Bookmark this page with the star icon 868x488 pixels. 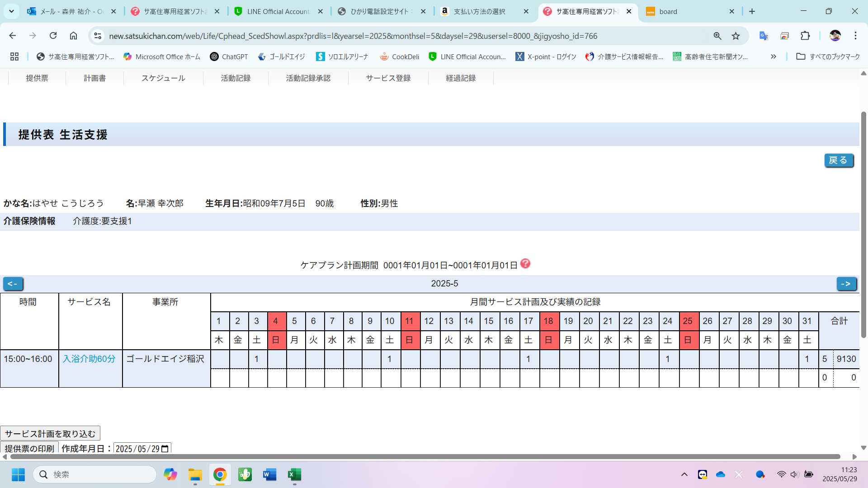click(x=736, y=36)
